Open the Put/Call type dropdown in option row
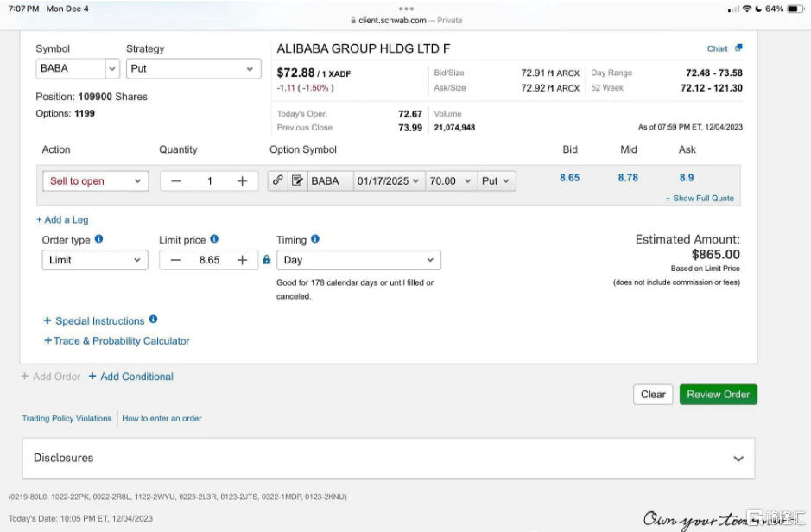 [x=497, y=181]
